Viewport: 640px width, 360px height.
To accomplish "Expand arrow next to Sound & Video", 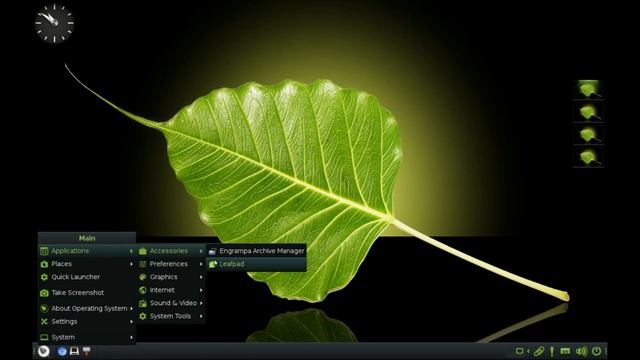I will (x=201, y=303).
